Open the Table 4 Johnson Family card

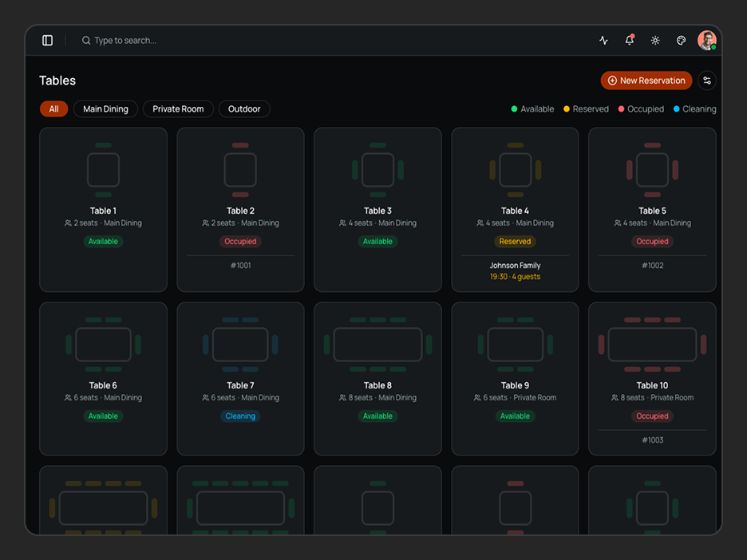point(515,210)
